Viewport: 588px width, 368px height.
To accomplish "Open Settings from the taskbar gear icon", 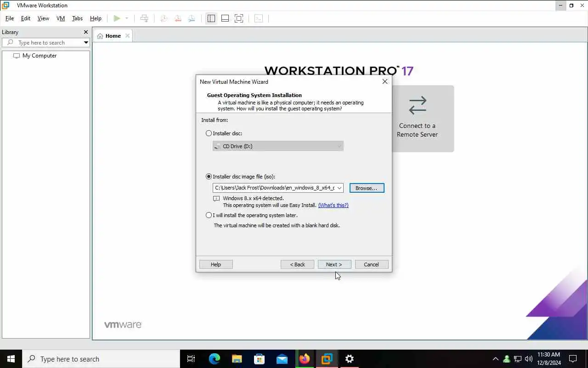I will click(x=349, y=359).
